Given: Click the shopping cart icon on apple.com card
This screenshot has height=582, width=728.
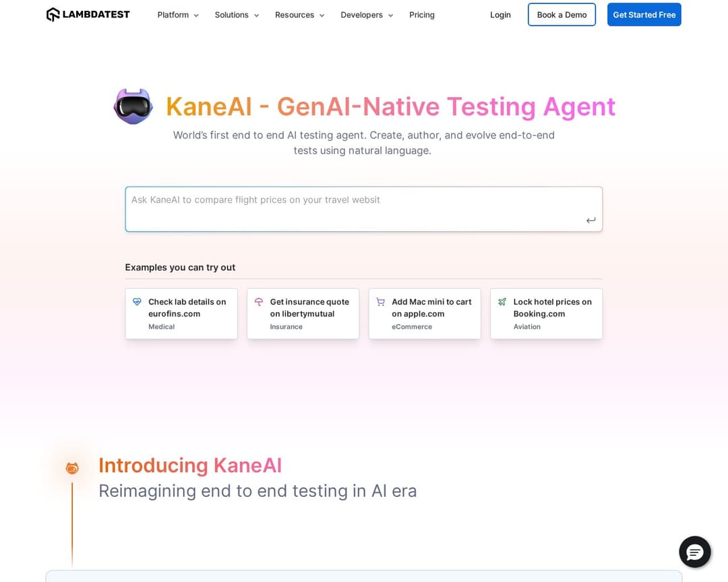Looking at the screenshot, I should coord(381,302).
